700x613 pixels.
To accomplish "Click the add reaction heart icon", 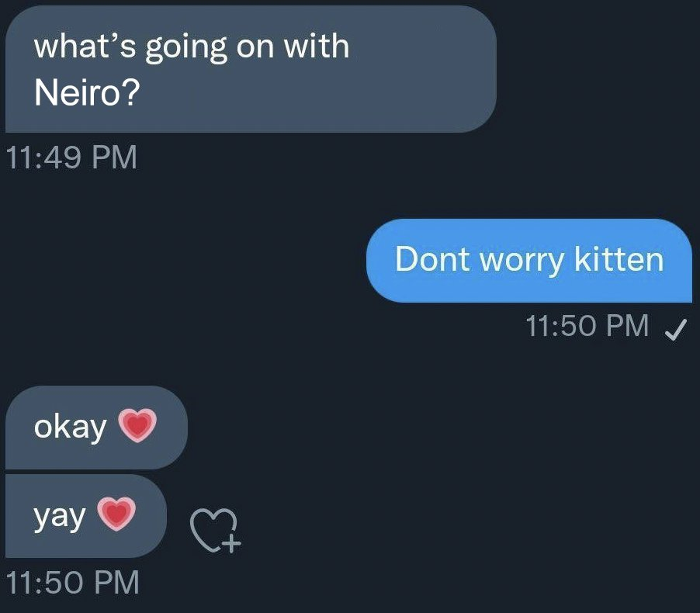I will pos(217,531).
